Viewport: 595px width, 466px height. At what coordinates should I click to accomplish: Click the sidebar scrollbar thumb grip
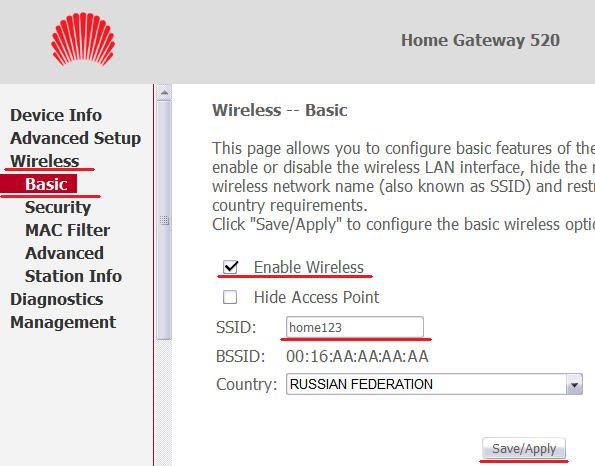(164, 220)
